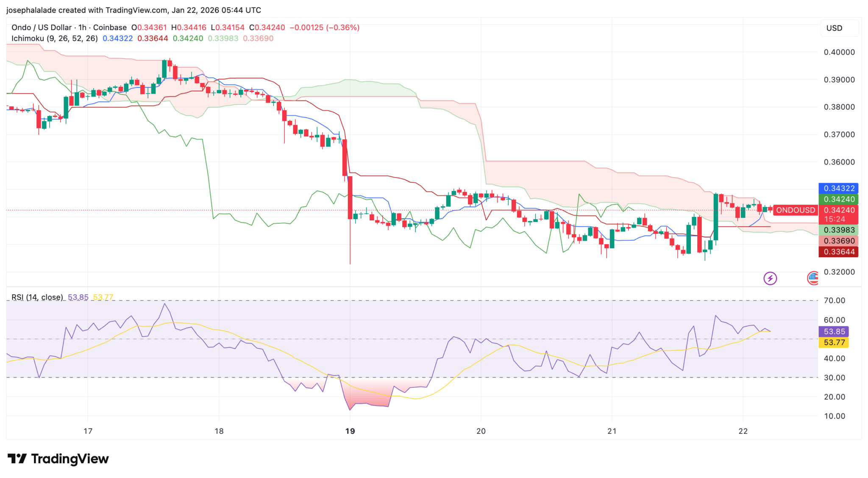
Task: Click the purple 53.85 RSI value tag
Action: pyautogui.click(x=834, y=331)
